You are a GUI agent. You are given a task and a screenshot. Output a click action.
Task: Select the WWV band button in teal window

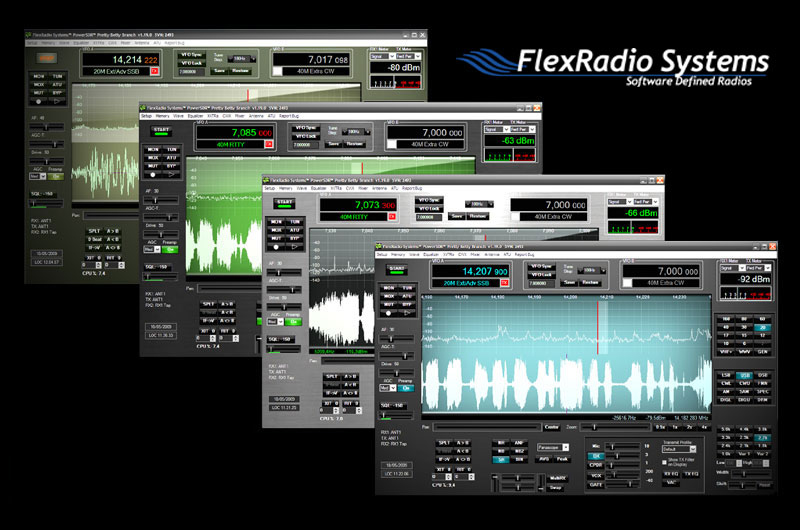(744, 352)
